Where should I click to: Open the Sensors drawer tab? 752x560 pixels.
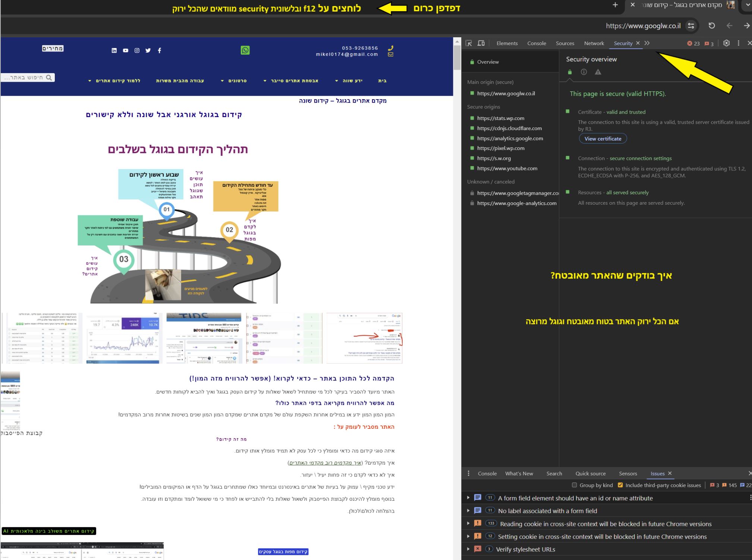click(x=628, y=474)
